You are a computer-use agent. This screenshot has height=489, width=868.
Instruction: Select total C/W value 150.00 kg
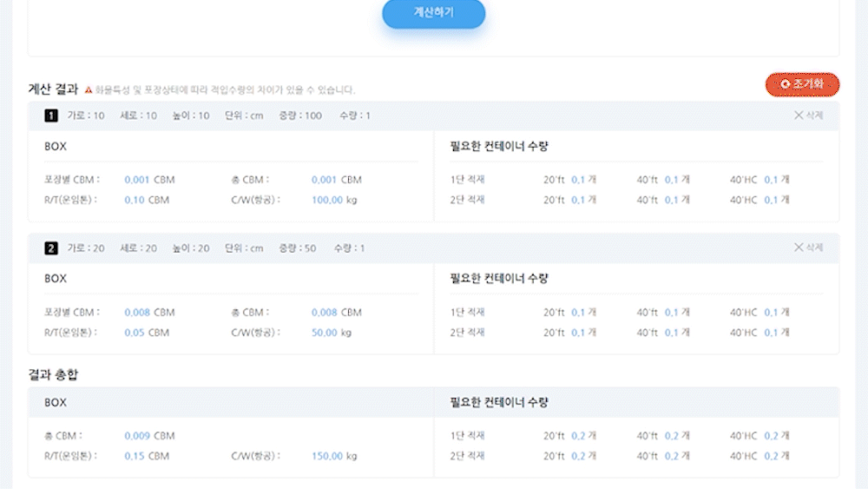(334, 456)
